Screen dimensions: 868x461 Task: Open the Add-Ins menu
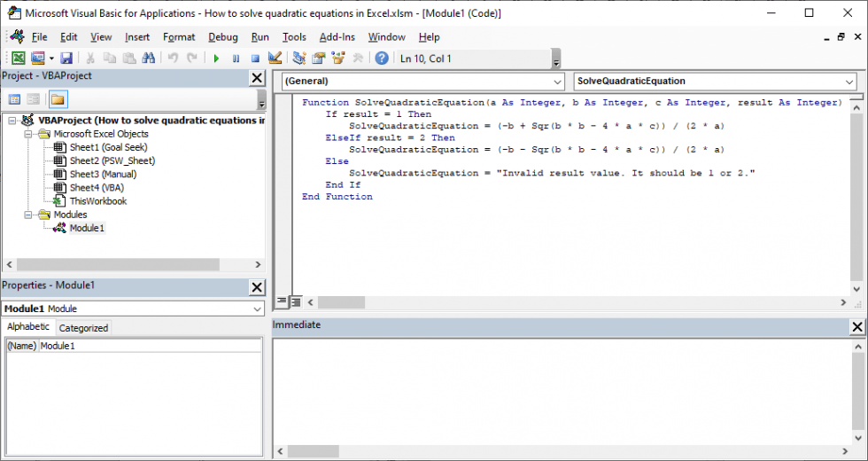[337, 37]
